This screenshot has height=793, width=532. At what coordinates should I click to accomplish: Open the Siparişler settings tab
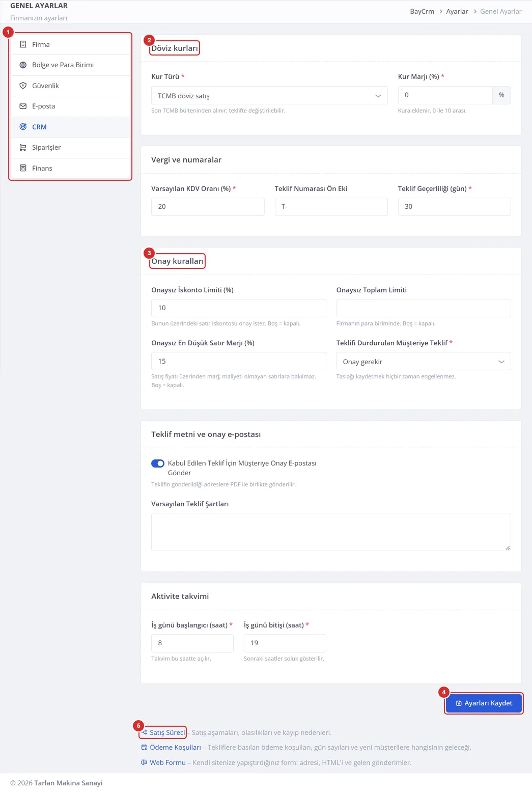[70, 148]
